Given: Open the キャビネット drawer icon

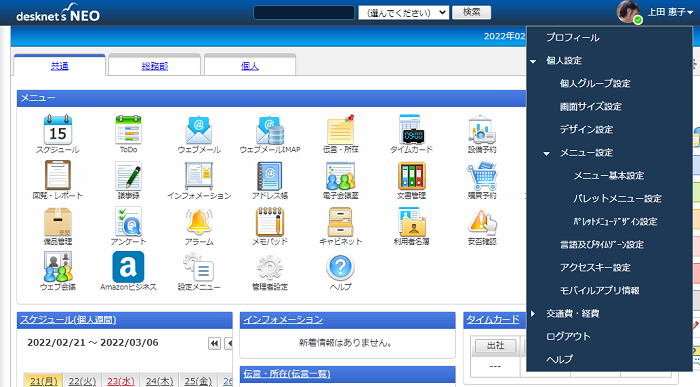Looking at the screenshot, I should pyautogui.click(x=340, y=221).
